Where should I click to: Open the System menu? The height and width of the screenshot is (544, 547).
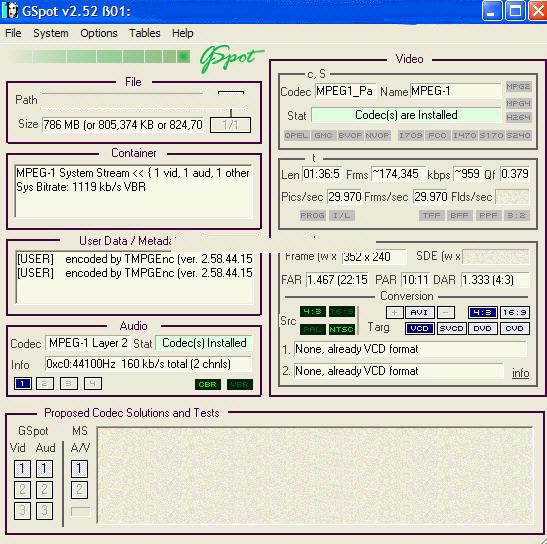point(51,33)
